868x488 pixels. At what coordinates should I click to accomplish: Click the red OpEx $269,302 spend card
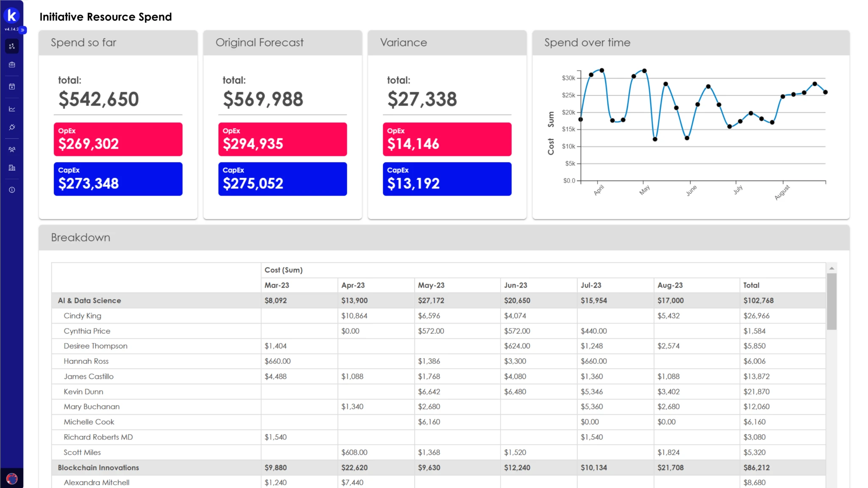(x=118, y=139)
